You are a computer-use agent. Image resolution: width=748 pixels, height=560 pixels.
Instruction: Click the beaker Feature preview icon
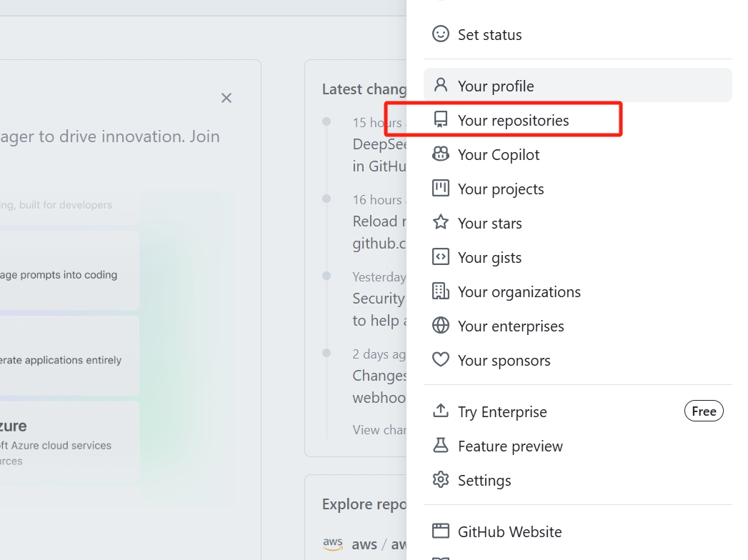(441, 446)
